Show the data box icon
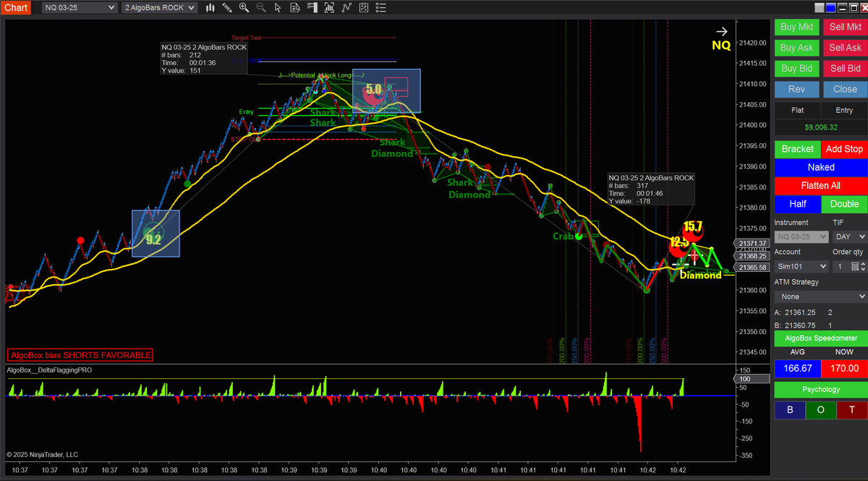 [x=294, y=8]
